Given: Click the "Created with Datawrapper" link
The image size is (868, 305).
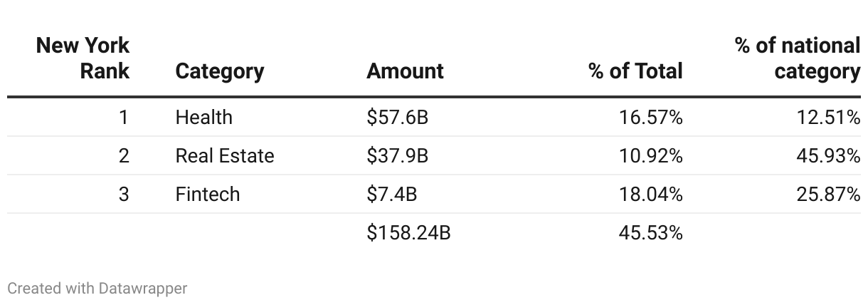Looking at the screenshot, I should click(x=97, y=289).
